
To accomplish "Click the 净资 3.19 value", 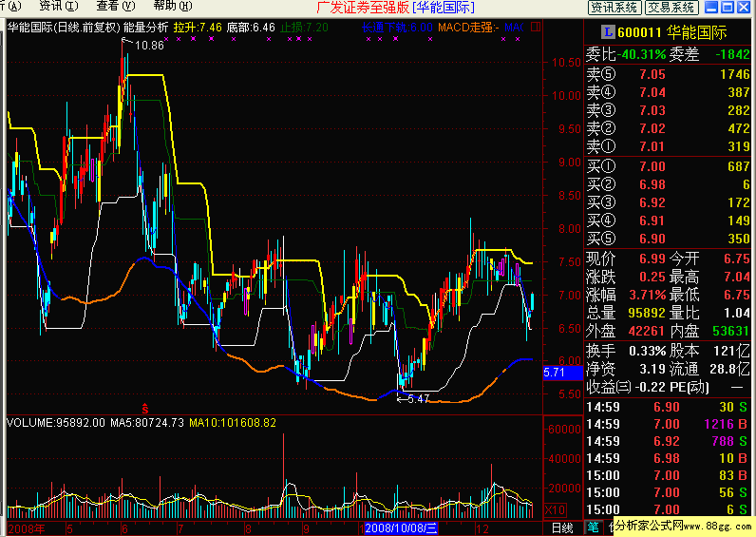I will coord(652,369).
